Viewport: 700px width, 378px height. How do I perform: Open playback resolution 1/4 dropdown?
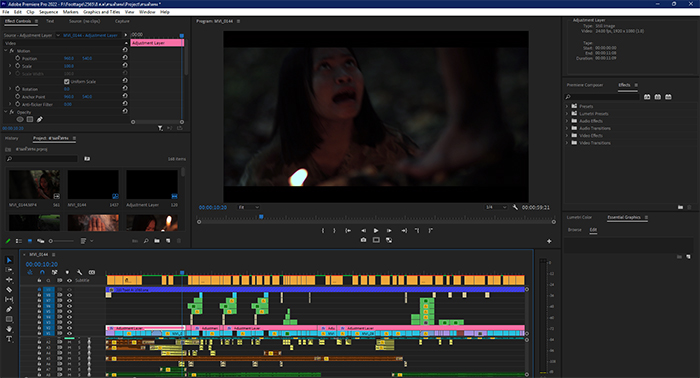496,207
